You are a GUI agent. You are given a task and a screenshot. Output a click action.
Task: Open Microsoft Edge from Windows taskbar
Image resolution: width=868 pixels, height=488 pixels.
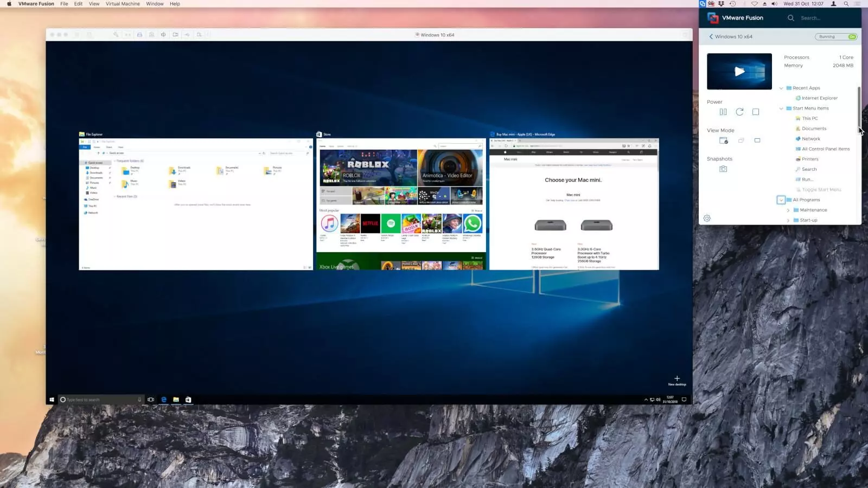point(164,400)
